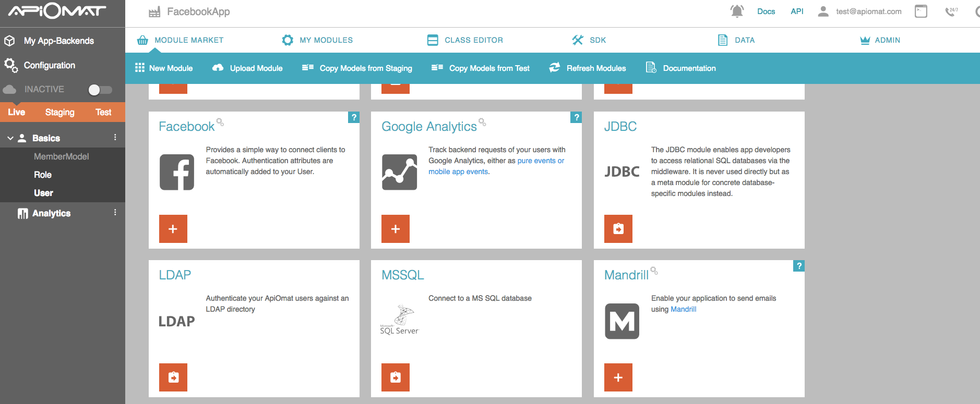
Task: Click the Mandrill M logo
Action: (622, 321)
